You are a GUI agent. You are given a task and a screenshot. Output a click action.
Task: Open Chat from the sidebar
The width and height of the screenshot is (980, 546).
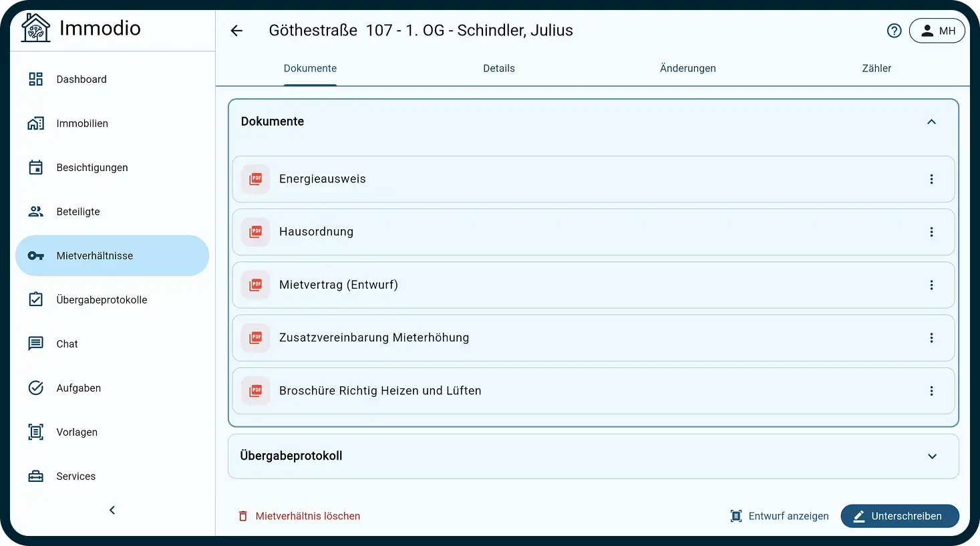pyautogui.click(x=112, y=344)
